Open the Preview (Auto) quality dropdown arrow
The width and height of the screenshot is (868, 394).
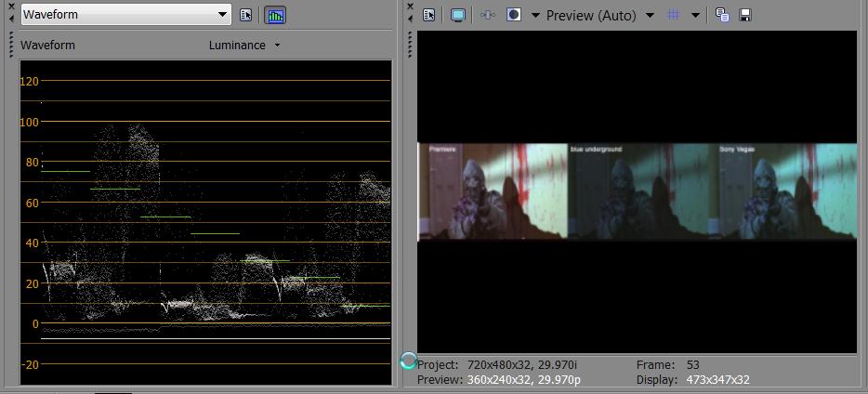[650, 16]
